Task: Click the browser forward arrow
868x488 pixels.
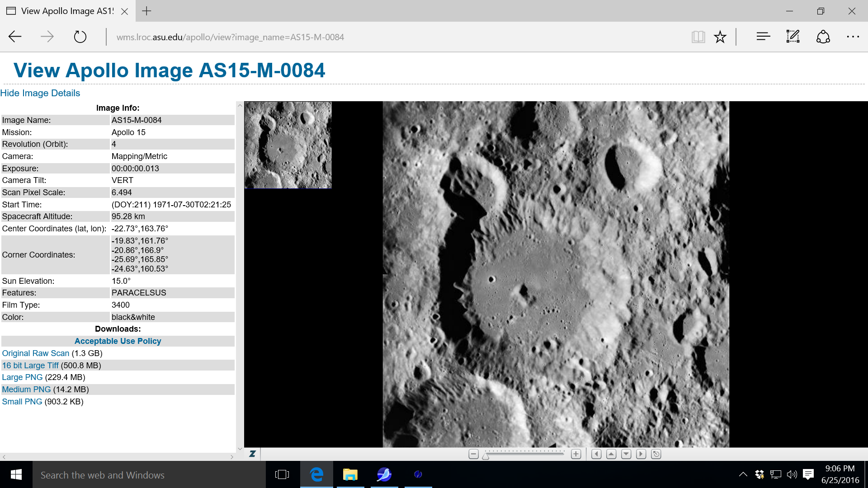Action: [x=47, y=37]
